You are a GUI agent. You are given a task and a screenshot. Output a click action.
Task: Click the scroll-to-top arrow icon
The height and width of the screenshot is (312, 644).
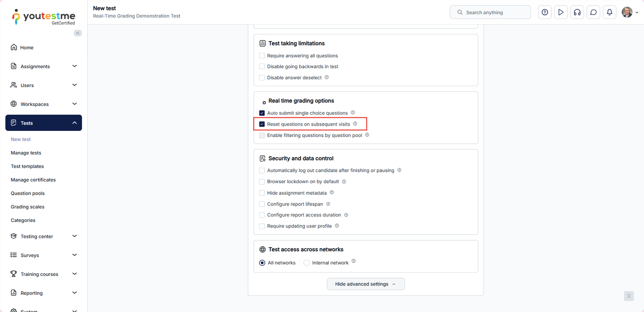tap(629, 296)
